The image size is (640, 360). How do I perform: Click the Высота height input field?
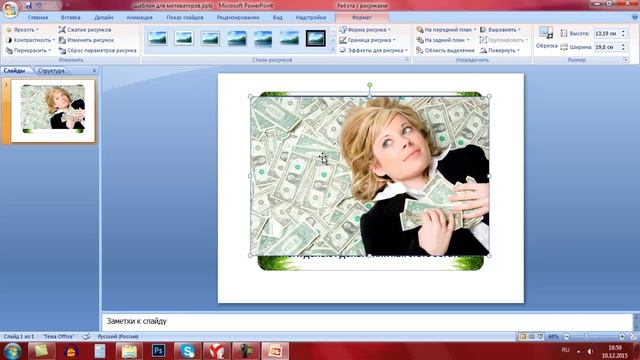[x=607, y=33]
